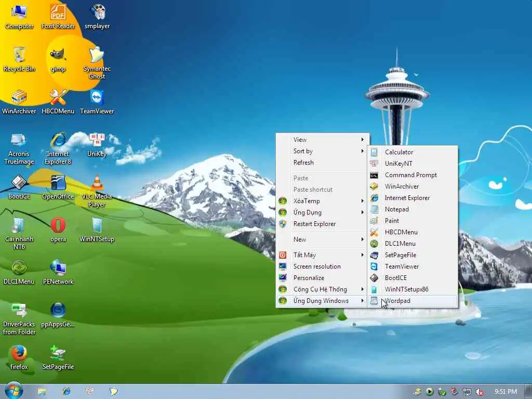Open SetPageFile from the submenu
This screenshot has width=532, height=399.
[413, 255]
